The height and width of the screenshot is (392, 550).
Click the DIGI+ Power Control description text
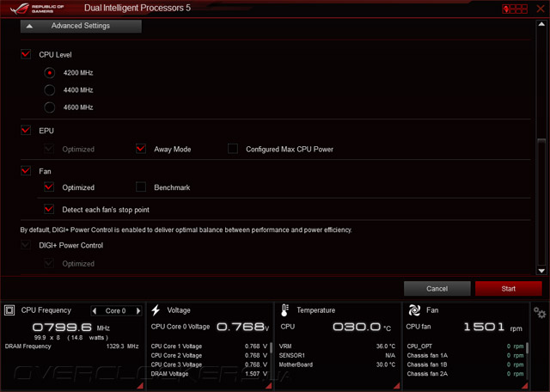pyautogui.click(x=186, y=230)
